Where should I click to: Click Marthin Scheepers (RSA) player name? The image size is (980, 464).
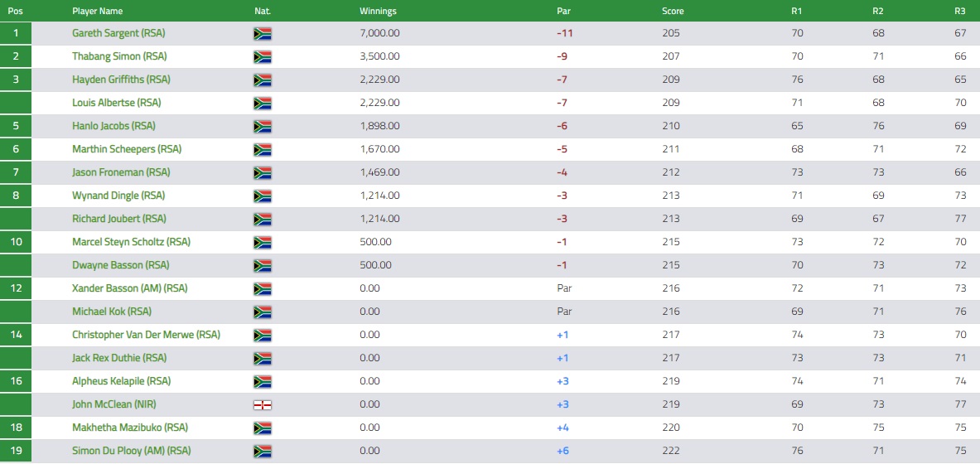click(x=127, y=149)
